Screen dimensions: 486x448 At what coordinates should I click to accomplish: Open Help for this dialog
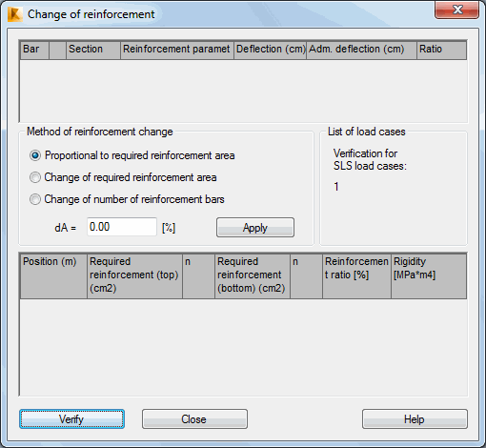pyautogui.click(x=415, y=419)
